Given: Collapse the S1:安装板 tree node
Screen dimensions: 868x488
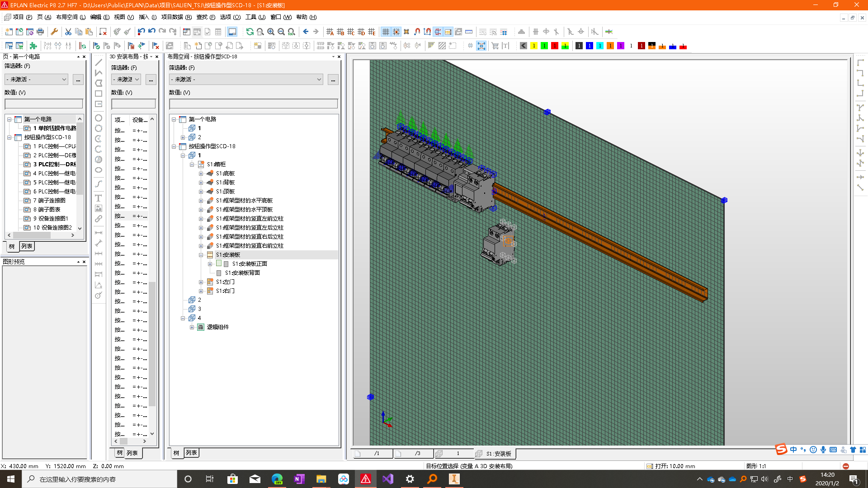Looking at the screenshot, I should tap(201, 255).
